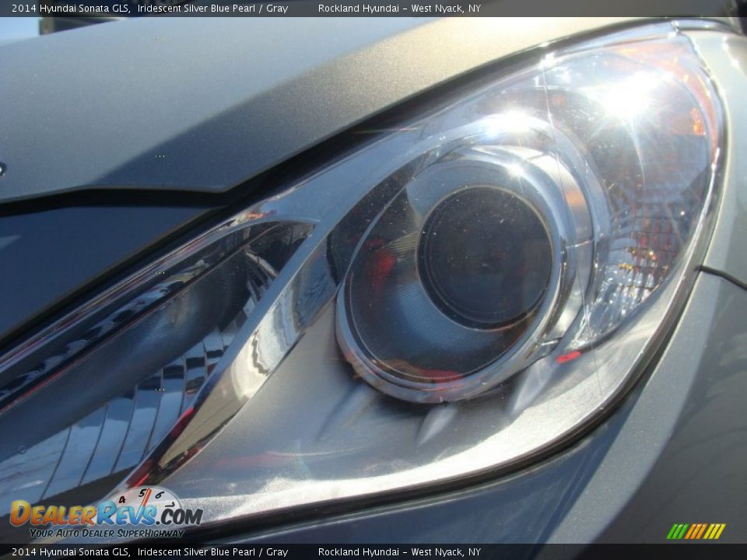Image resolution: width=747 pixels, height=560 pixels.
Task: Click the yellow stripe in the corner logo
Action: pyautogui.click(x=715, y=530)
